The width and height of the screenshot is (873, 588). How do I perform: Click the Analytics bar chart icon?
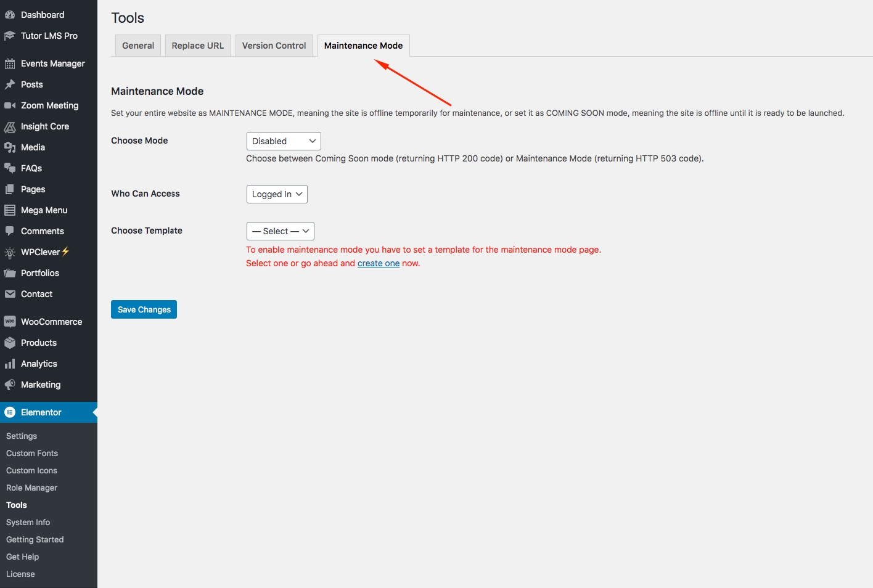click(x=10, y=364)
